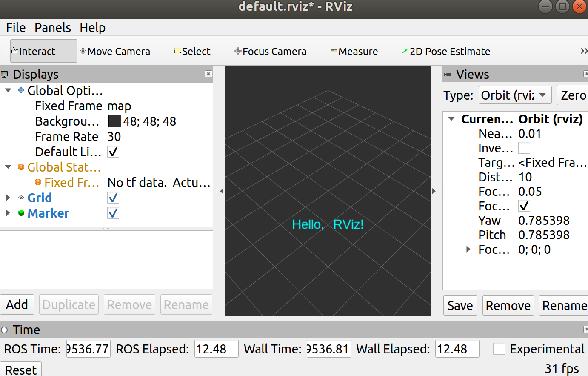Click the Views panel camera icon

(x=448, y=75)
